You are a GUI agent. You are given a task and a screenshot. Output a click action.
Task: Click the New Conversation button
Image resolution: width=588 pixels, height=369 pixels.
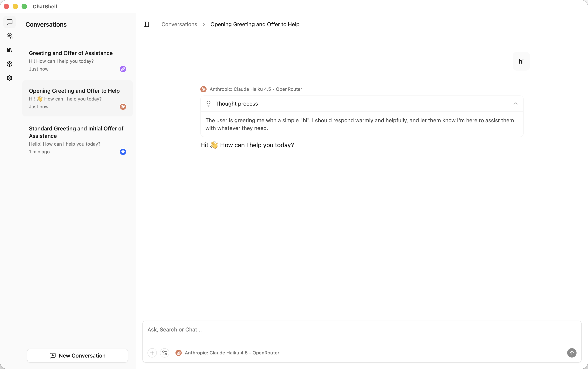[77, 355]
